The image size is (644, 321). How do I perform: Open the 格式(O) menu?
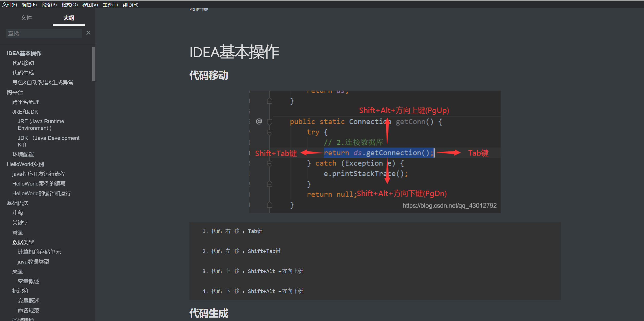coord(69,5)
